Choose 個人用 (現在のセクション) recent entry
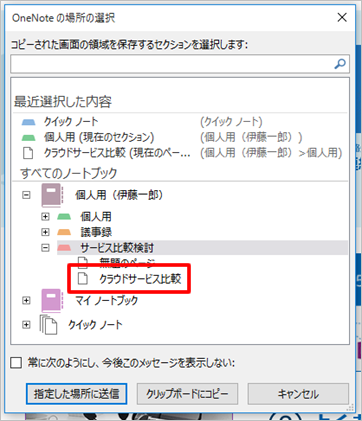Screen dimensions: 362x421 99,137
